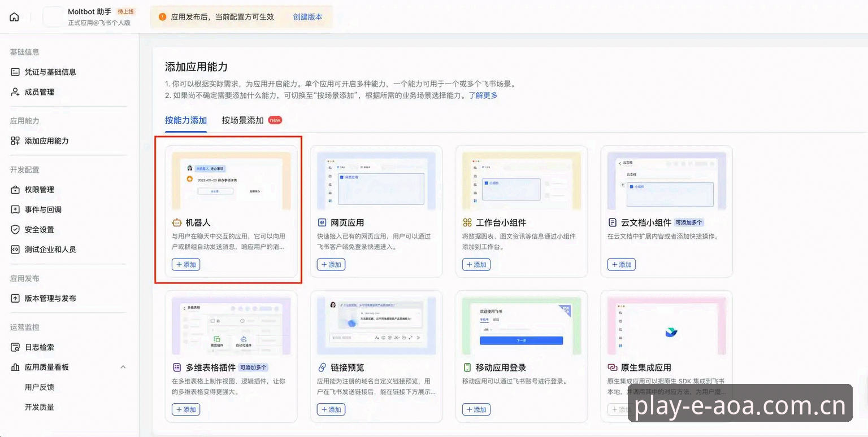Click the 网页应用 preview thumbnail
868x437 pixels.
point(376,181)
